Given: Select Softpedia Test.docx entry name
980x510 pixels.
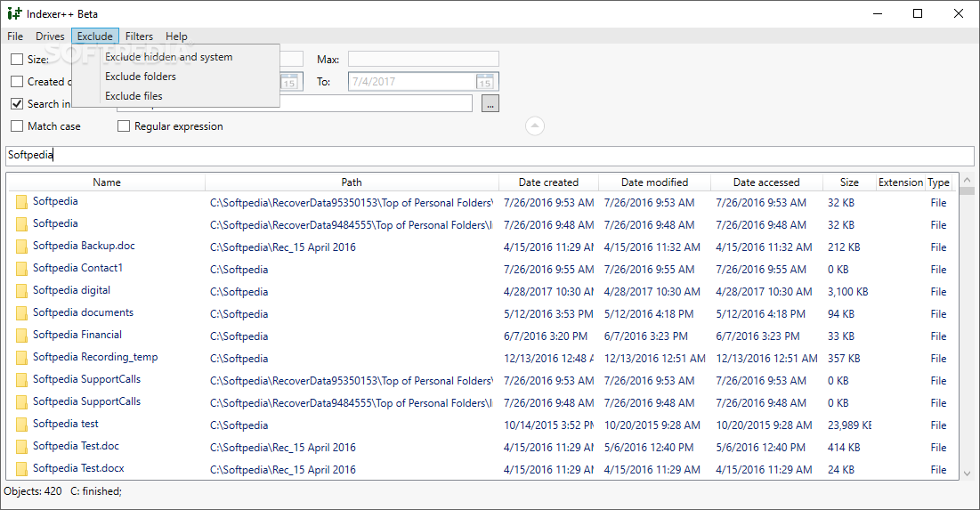Looking at the screenshot, I should coord(78,467).
